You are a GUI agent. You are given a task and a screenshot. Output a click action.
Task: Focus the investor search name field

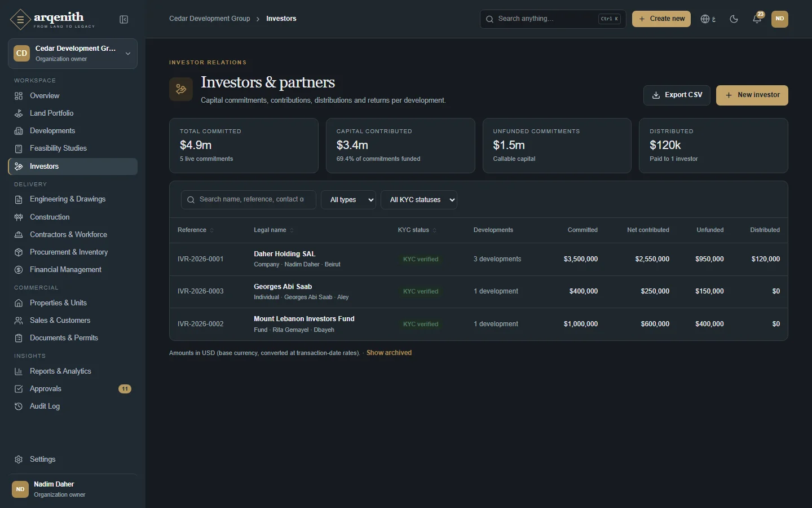[249, 200]
